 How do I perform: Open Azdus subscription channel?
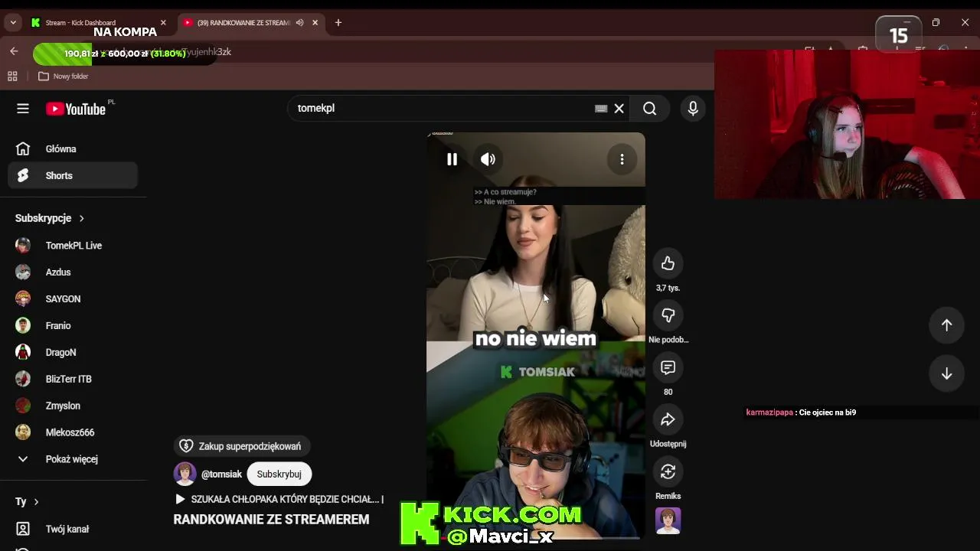tap(73, 272)
